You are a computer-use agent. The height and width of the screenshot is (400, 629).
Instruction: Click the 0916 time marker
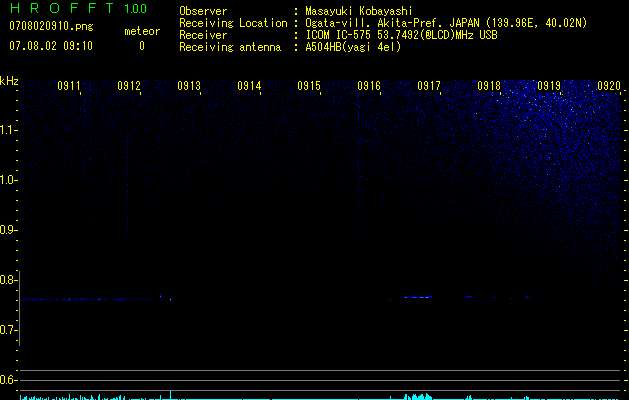pyautogui.click(x=369, y=86)
